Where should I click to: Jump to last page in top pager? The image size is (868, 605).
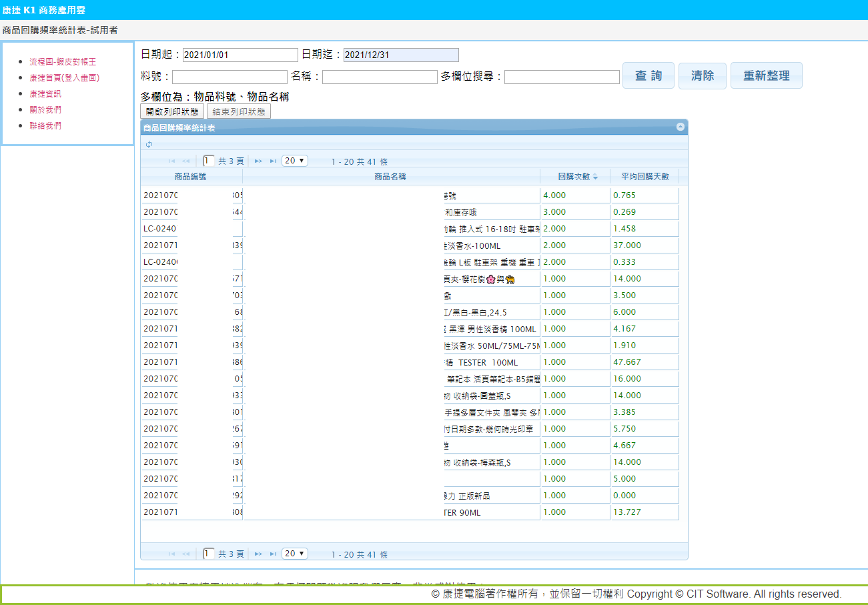(x=273, y=161)
